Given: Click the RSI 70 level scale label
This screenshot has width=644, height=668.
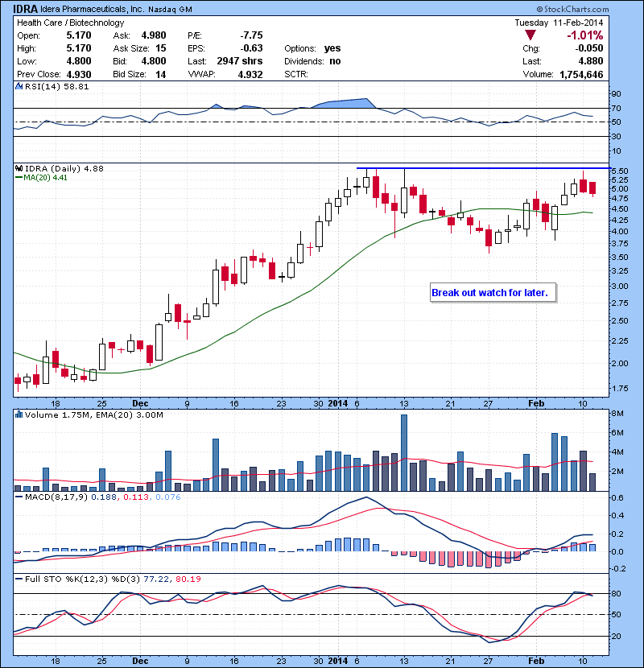Looking at the screenshot, I should point(617,108).
